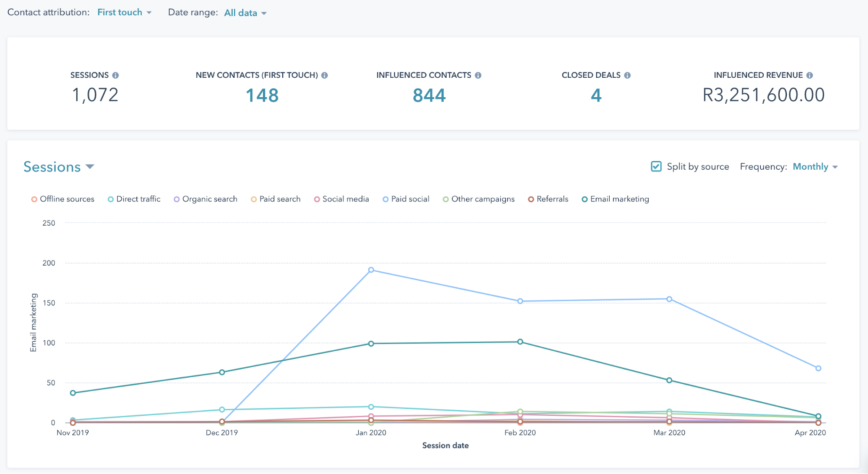
Task: Uncheck the Split by source checkbox
Action: click(656, 167)
